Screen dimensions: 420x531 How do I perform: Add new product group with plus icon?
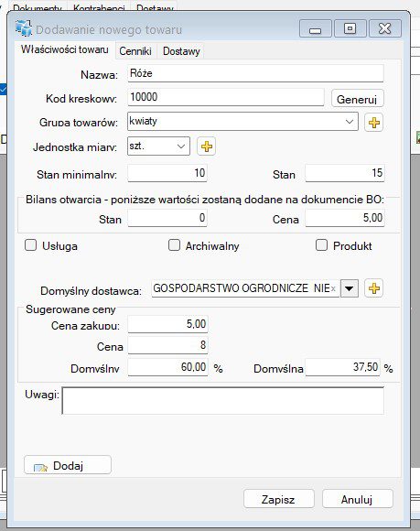(x=373, y=123)
